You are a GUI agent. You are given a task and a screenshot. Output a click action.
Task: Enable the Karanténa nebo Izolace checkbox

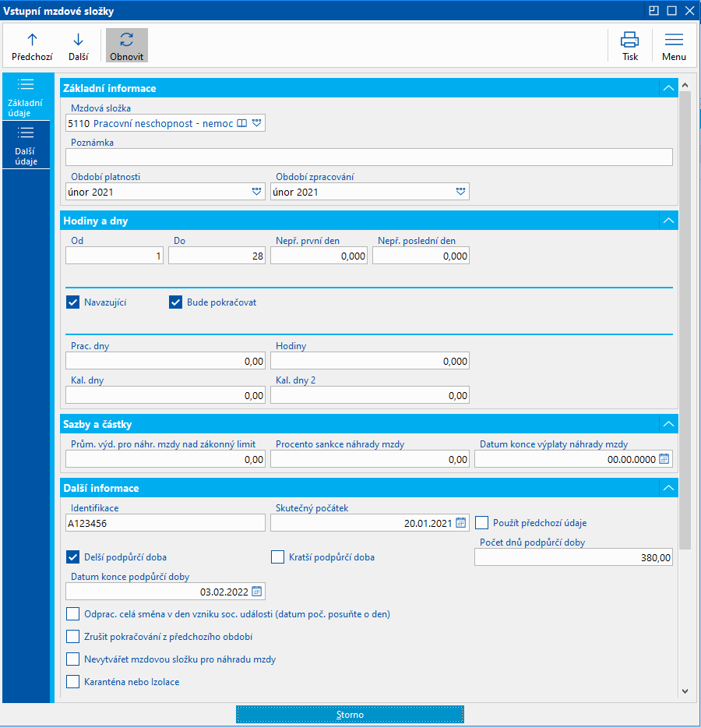coord(73,682)
